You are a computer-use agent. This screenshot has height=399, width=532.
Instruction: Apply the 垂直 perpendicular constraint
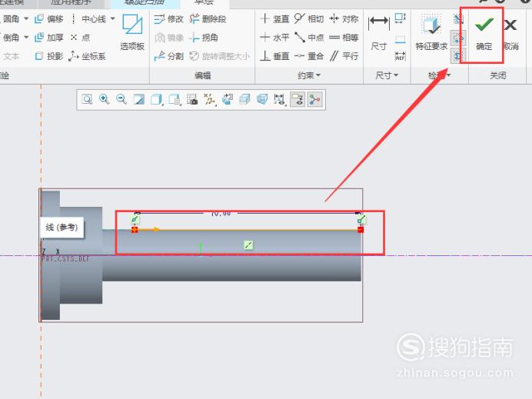tap(274, 56)
